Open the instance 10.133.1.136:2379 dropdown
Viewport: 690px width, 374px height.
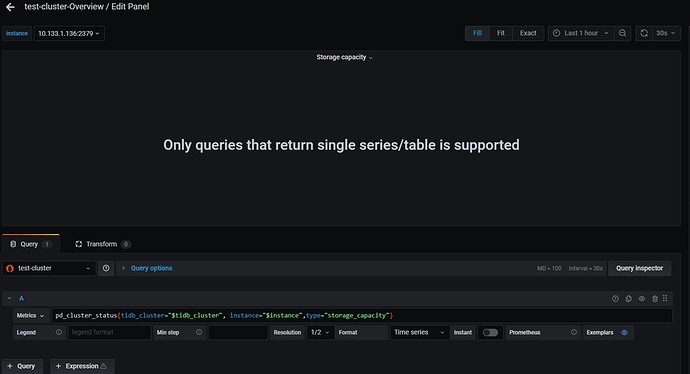click(x=69, y=33)
